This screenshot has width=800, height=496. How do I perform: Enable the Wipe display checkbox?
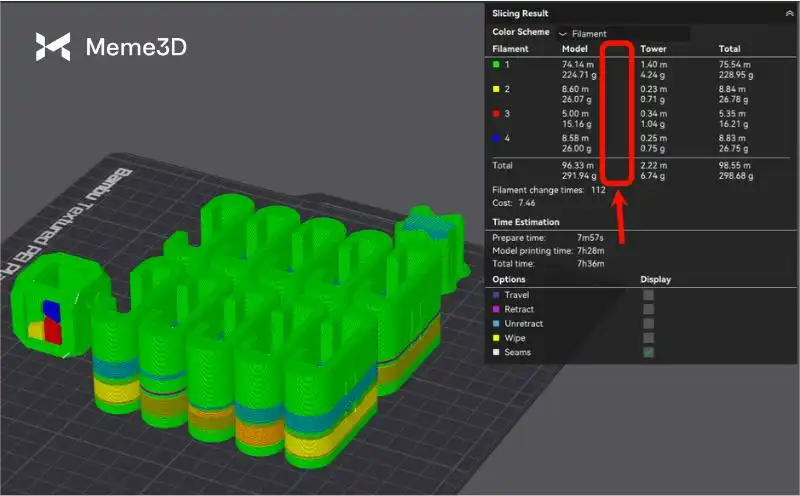(x=648, y=338)
